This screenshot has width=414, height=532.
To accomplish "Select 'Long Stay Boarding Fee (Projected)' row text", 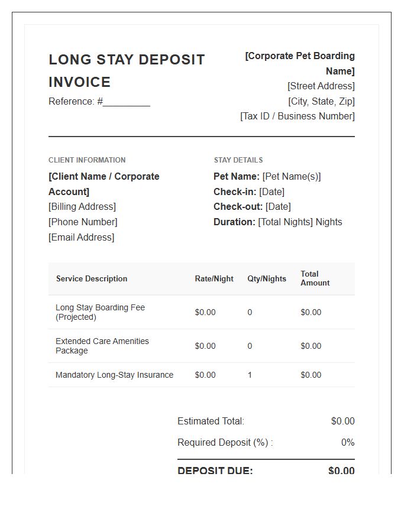I will [100, 312].
